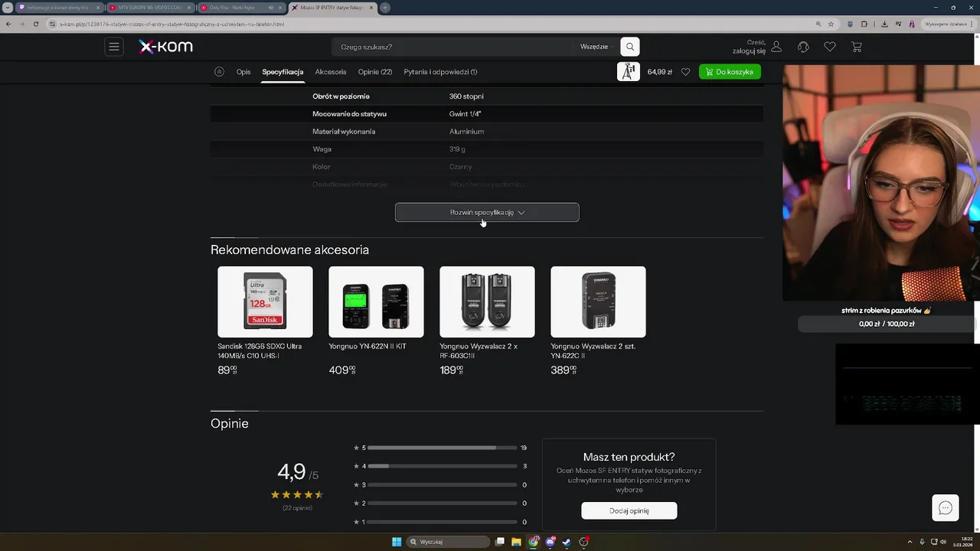
Task: Open the shopping cart icon
Action: (x=857, y=47)
